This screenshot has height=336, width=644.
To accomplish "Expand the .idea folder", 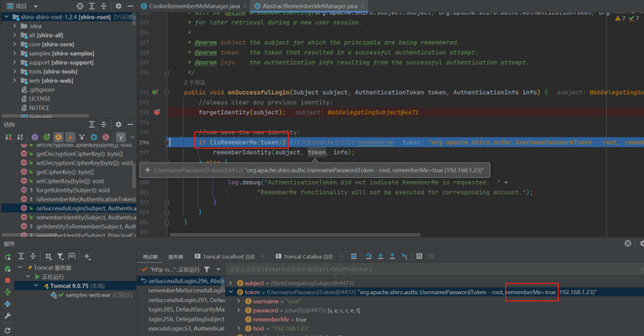I will point(15,26).
